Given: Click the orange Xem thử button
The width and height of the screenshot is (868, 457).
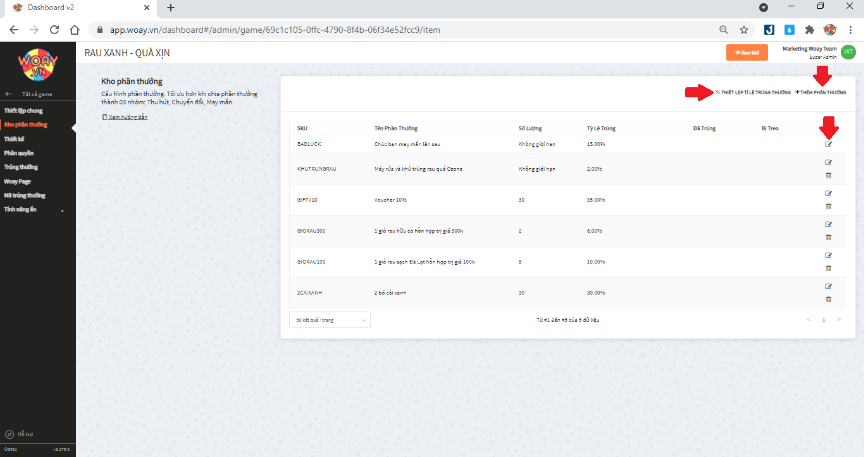Looking at the screenshot, I should (x=747, y=52).
